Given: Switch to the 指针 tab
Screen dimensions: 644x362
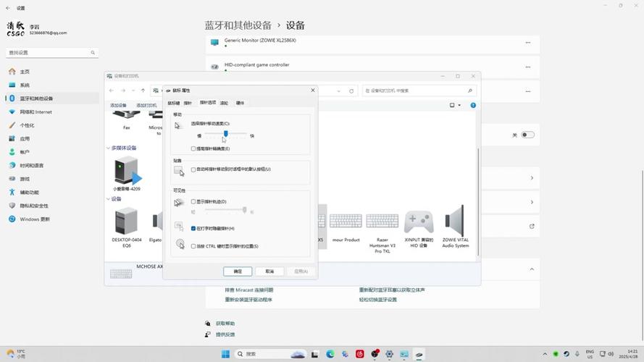Looking at the screenshot, I should point(188,103).
